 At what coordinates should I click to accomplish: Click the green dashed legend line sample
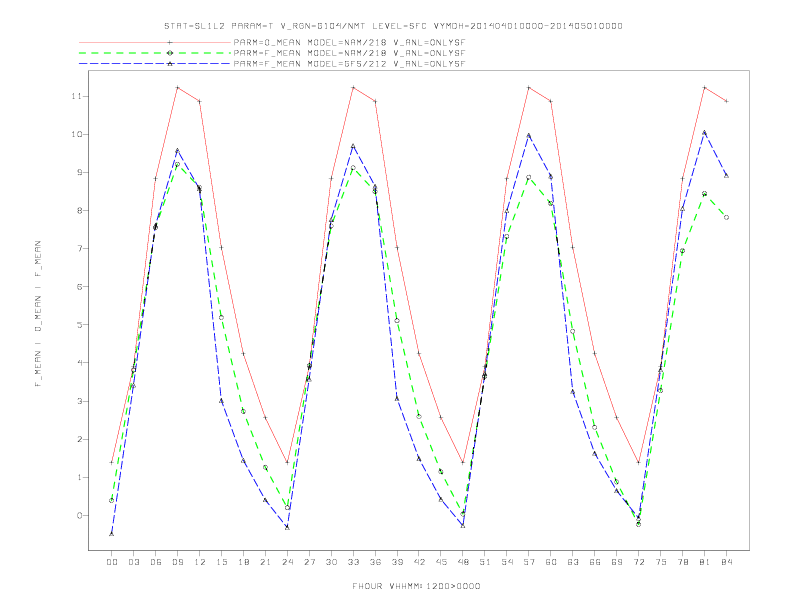(x=155, y=53)
